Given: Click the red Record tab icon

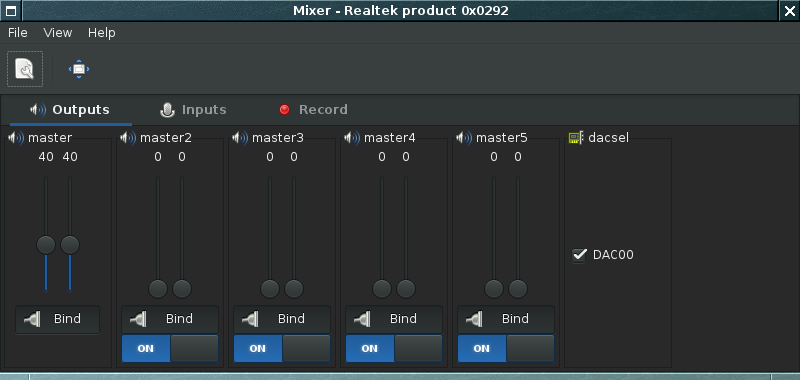Looking at the screenshot, I should 285,110.
